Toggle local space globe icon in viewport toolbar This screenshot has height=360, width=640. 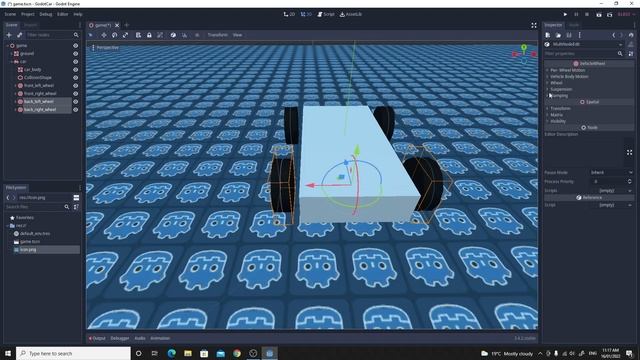tap(173, 35)
